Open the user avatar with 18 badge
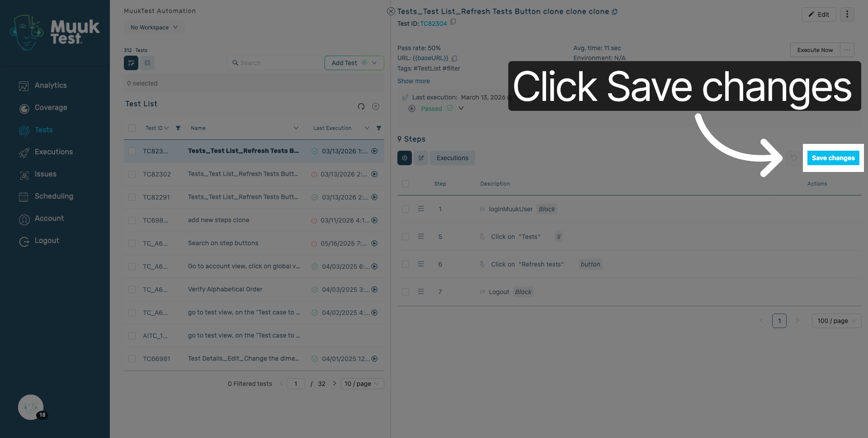 tap(31, 407)
